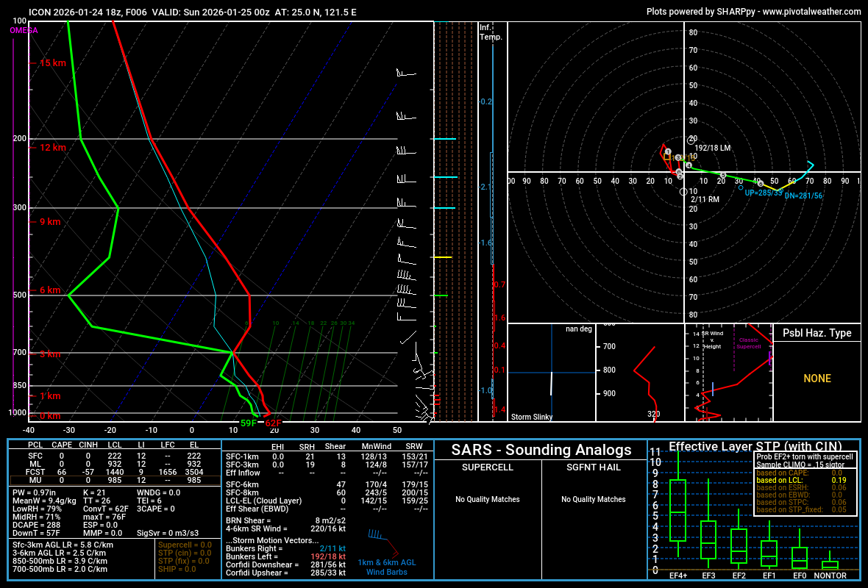Click the 'Supercell = 0.0' composite value
This screenshot has height=588, width=868.
tap(185, 545)
